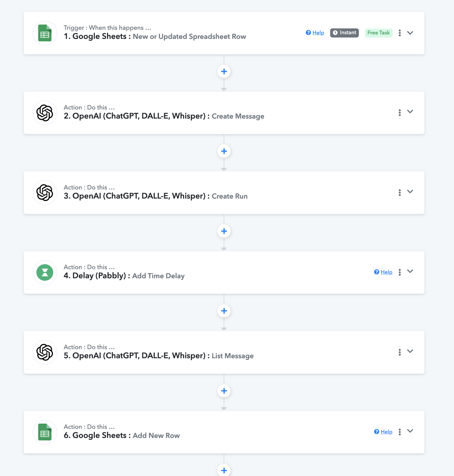Click the Instant badge on trigger step

point(344,33)
